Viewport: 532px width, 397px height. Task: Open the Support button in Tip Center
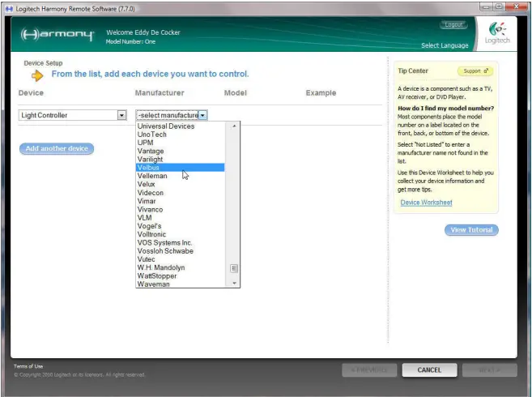(x=475, y=71)
